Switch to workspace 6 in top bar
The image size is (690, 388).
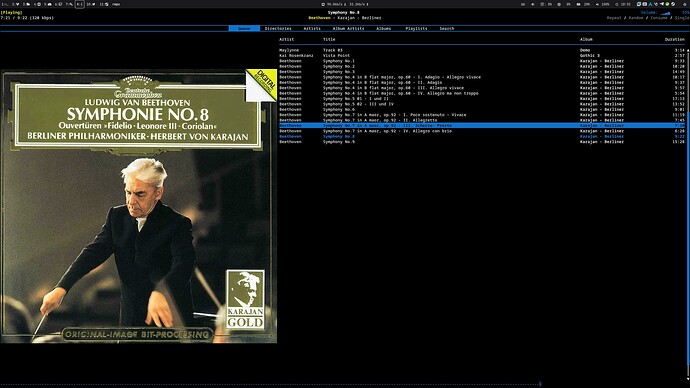pyautogui.click(x=59, y=4)
